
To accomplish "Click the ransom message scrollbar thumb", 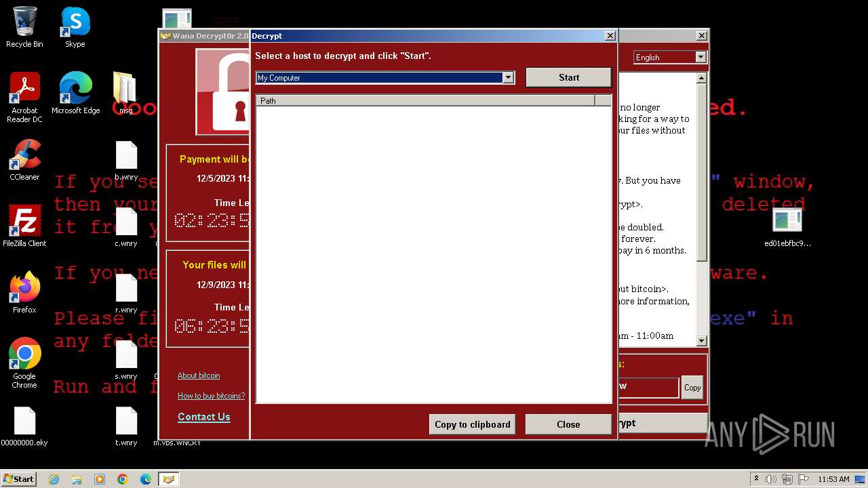I will (x=702, y=173).
